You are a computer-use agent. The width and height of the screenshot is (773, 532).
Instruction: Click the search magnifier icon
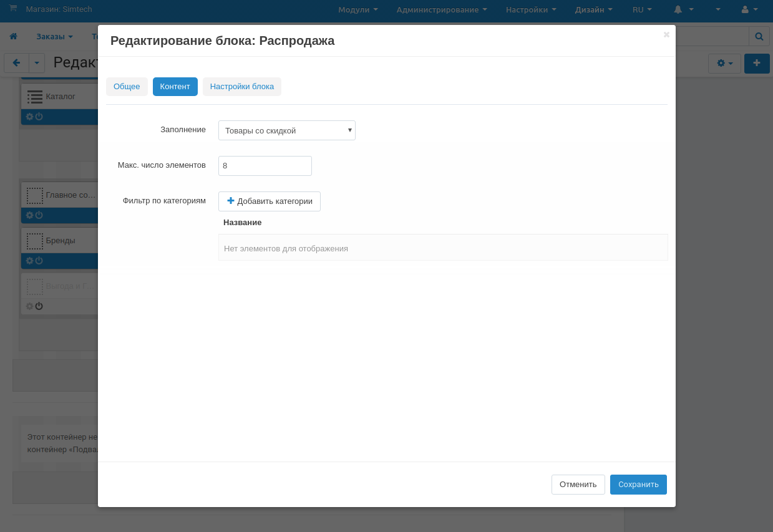[759, 37]
